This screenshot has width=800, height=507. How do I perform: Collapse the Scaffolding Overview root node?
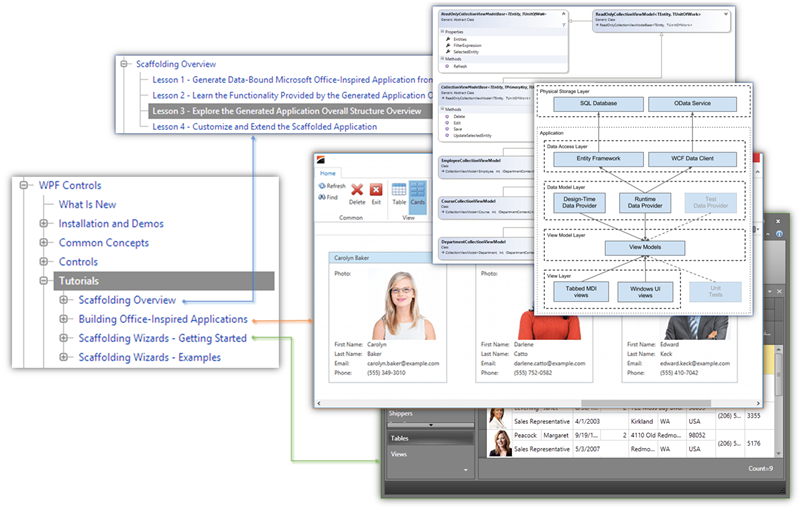124,64
